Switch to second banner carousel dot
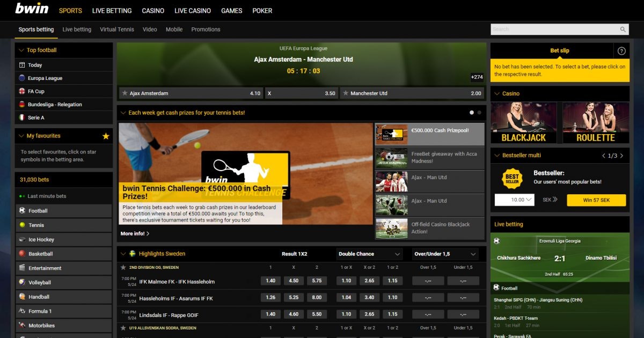Viewport: 644px width, 338px height. (x=479, y=113)
